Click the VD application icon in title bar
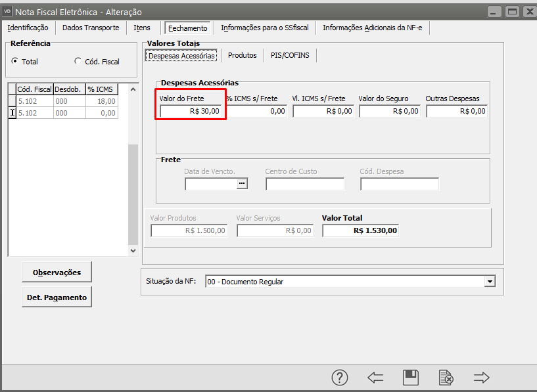The width and height of the screenshot is (537, 392). [8, 12]
